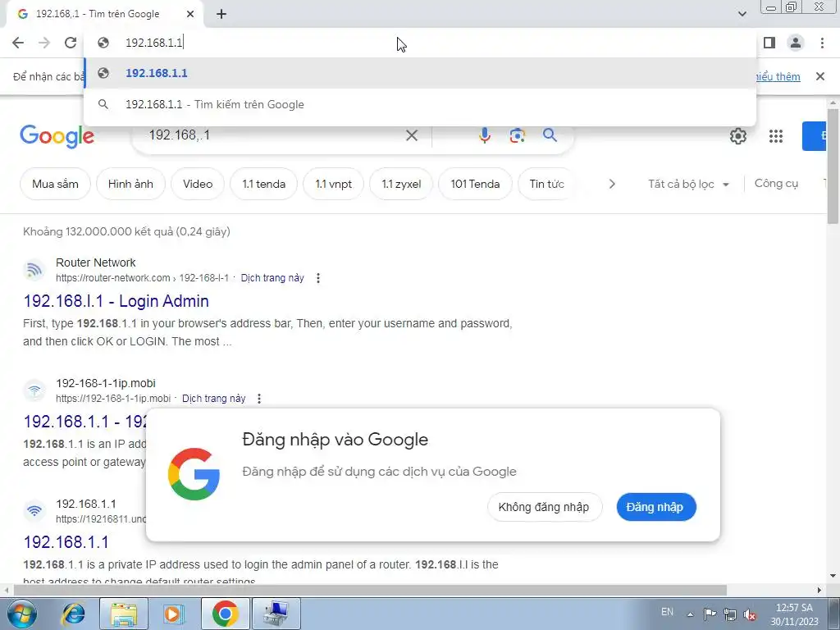Close the '192.168,.1 - Tìm trên Google' tab
The height and width of the screenshot is (630, 840).
pyautogui.click(x=190, y=14)
